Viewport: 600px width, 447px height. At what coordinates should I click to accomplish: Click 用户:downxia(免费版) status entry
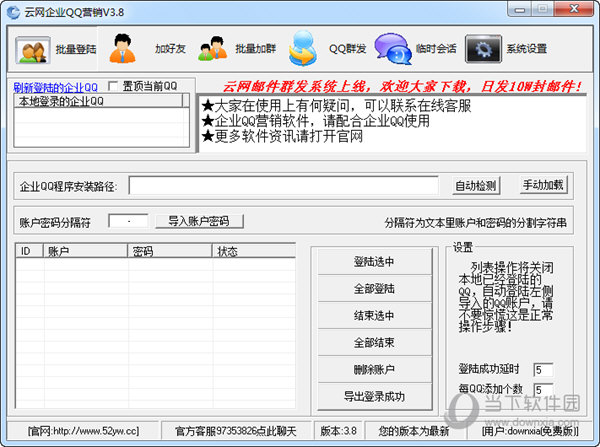pos(530,431)
